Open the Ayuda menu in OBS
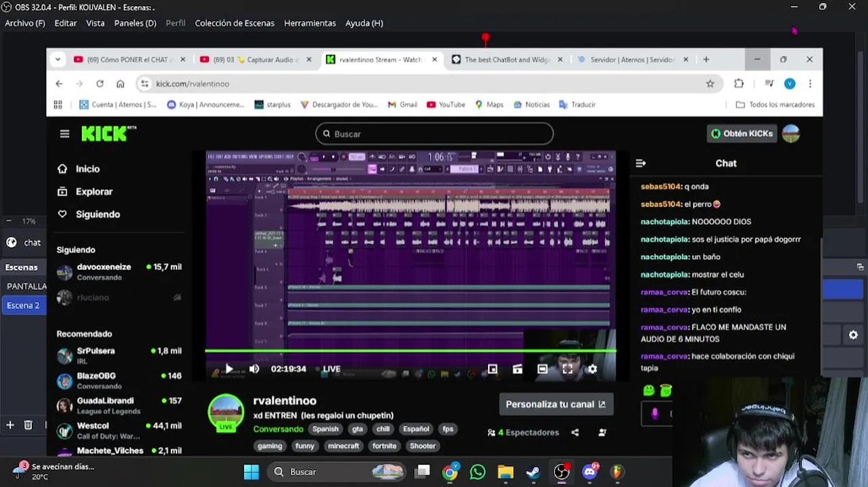Viewport: 868px width, 487px height. point(364,23)
